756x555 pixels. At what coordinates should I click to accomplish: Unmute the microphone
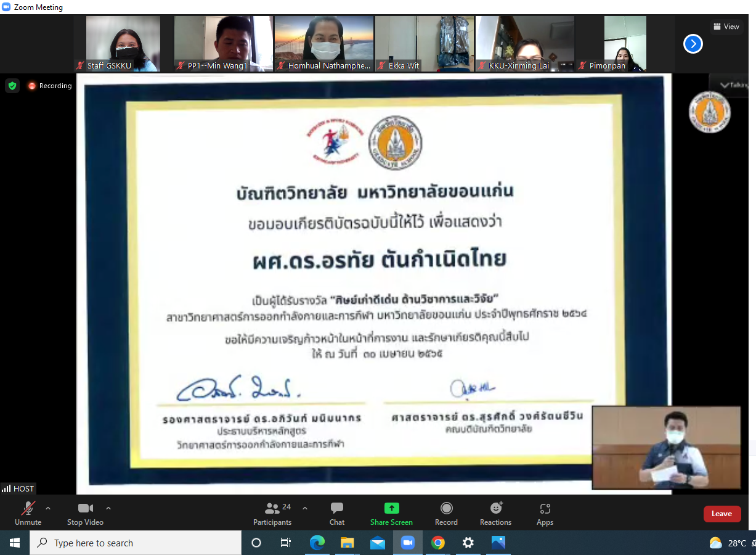coord(28,513)
